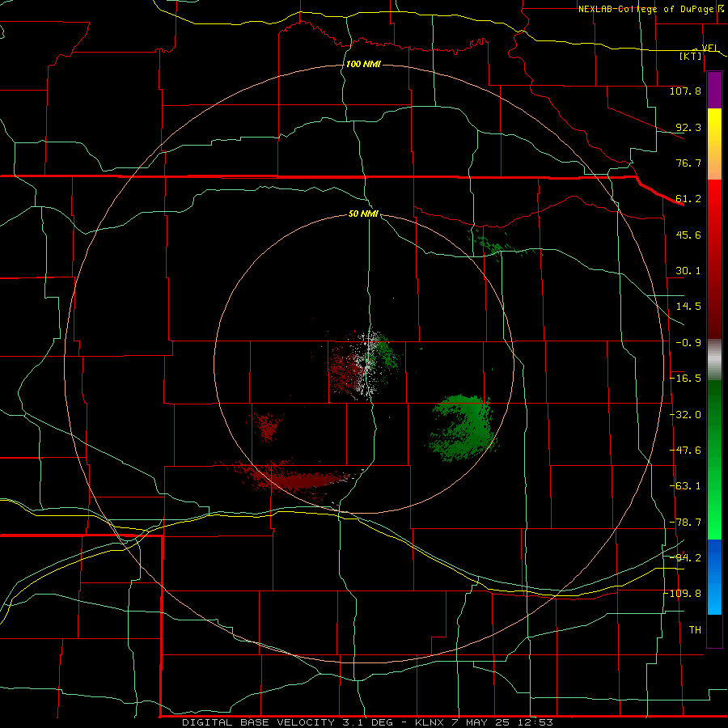728x728 pixels.
Task: Select the small red echo southwest of radar
Action: click(x=268, y=426)
